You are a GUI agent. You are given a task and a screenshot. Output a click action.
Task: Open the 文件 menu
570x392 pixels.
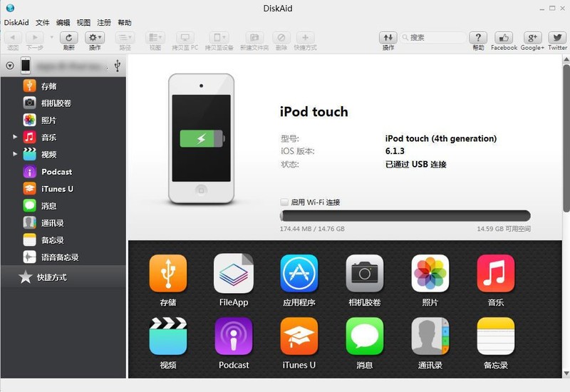42,23
